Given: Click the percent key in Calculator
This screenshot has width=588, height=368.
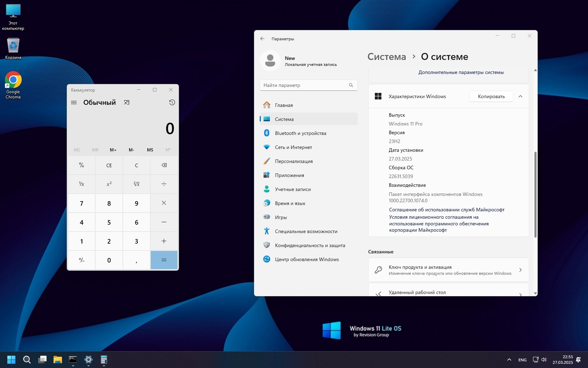Looking at the screenshot, I should click(x=82, y=165).
